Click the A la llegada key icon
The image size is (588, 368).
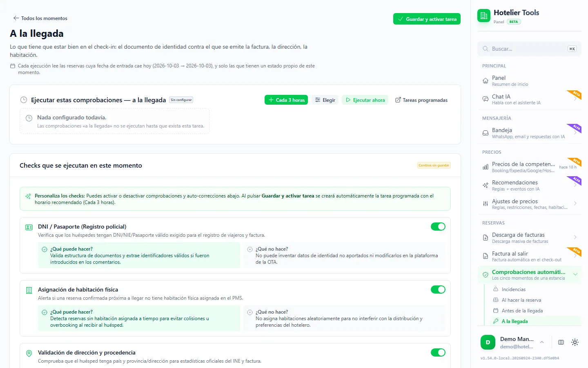pyautogui.click(x=496, y=321)
